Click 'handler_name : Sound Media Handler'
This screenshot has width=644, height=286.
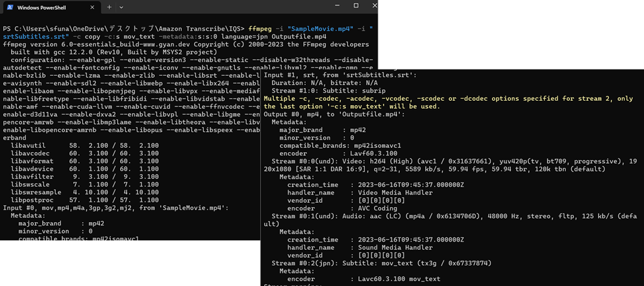tap(360, 247)
